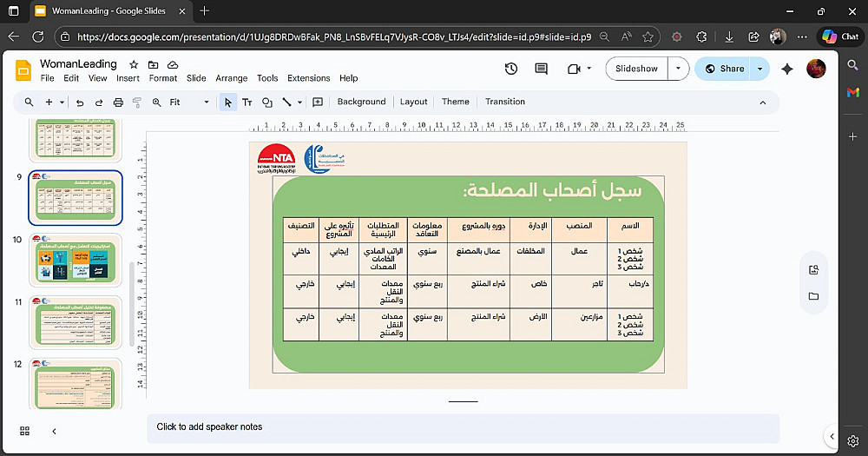Image resolution: width=868 pixels, height=456 pixels.
Task: Open Gmail icon in Edge sidebar
Action: pos(852,93)
